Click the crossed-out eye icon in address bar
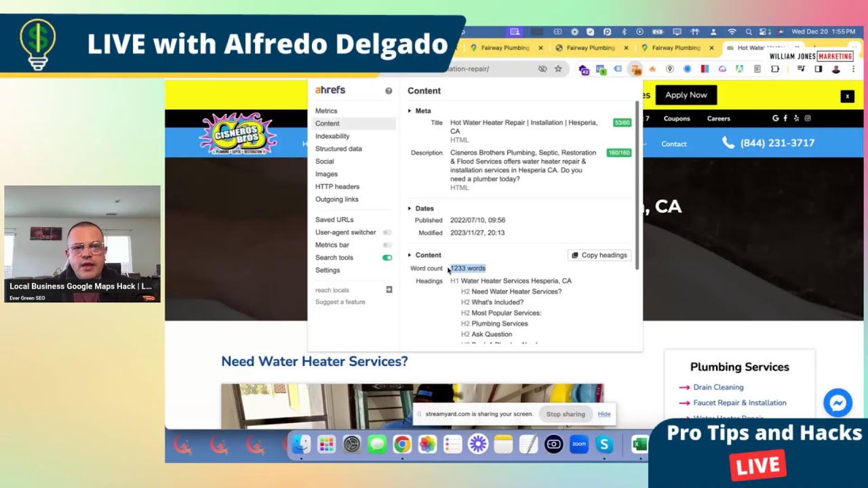Image resolution: width=868 pixels, height=488 pixels. click(542, 68)
